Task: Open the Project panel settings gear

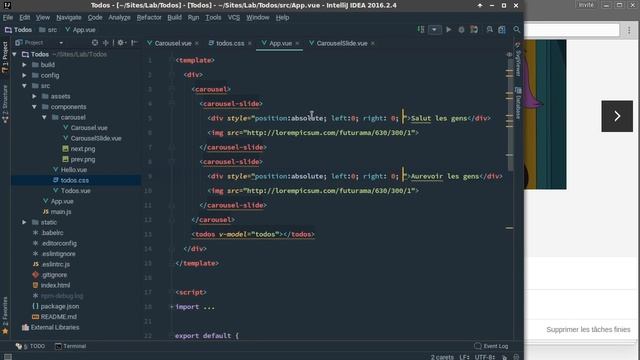Action: [x=121, y=42]
